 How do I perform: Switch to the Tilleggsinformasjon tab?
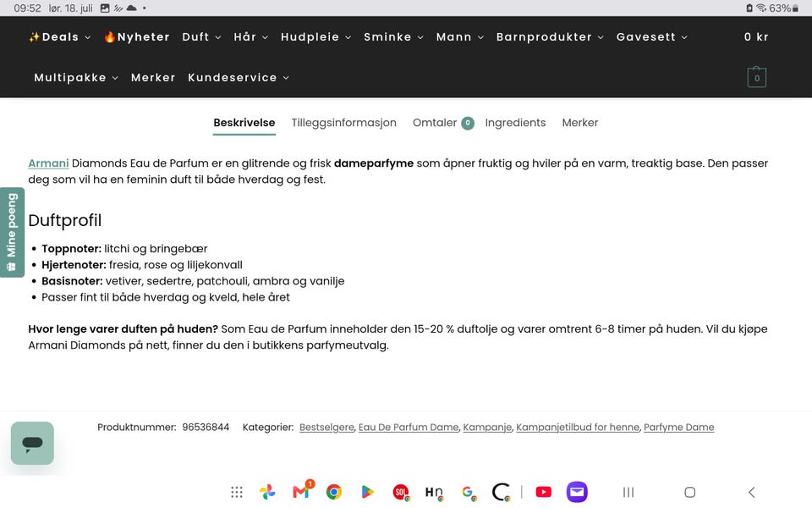[344, 123]
